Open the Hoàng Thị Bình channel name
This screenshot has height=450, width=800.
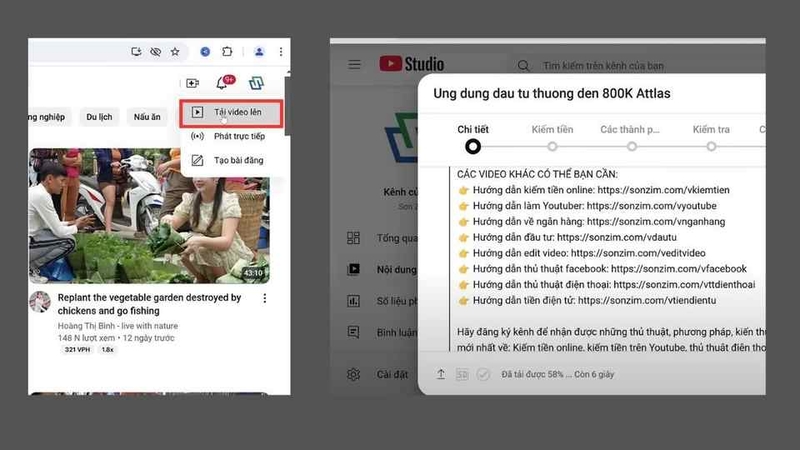[x=118, y=326]
